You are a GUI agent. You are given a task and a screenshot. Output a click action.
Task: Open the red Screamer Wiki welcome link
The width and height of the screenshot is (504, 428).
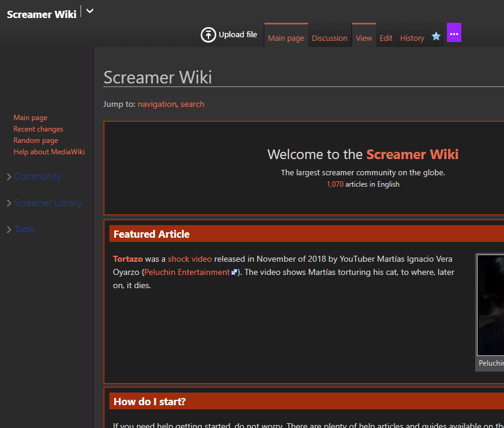pos(413,154)
